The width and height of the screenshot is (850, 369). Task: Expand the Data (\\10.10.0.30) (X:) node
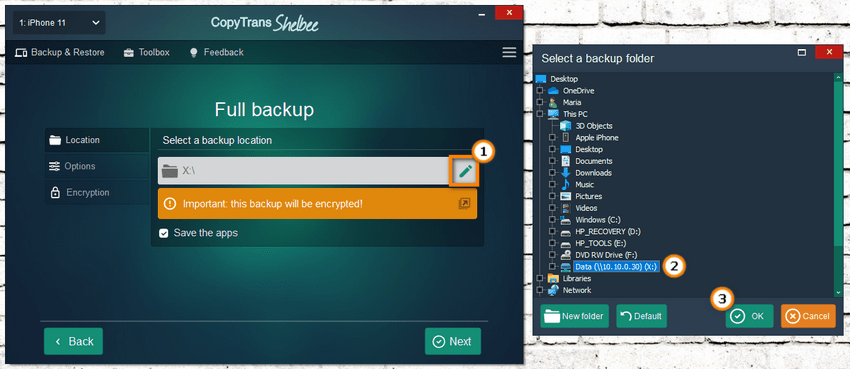[552, 267]
